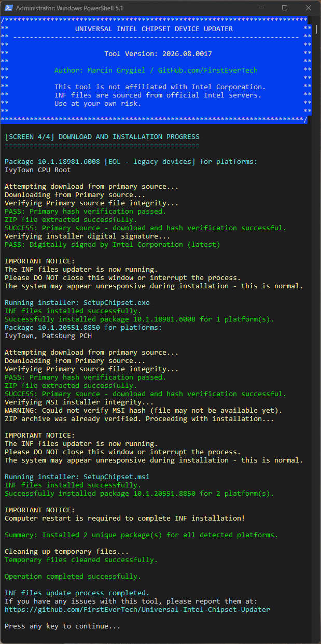The width and height of the screenshot is (321, 644).
Task: Click the 'Press any key to continue...' prompt
Action: pos(63,626)
